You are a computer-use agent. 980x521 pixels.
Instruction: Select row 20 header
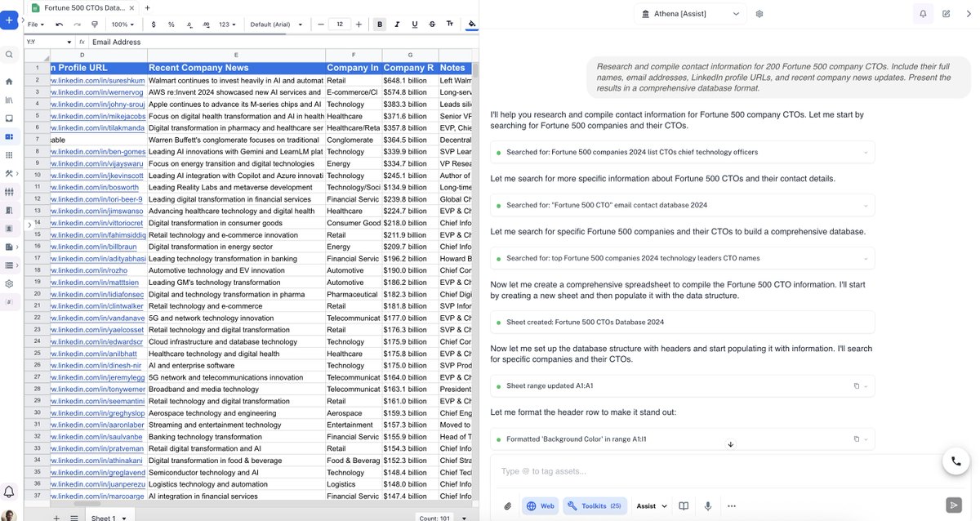click(x=37, y=294)
